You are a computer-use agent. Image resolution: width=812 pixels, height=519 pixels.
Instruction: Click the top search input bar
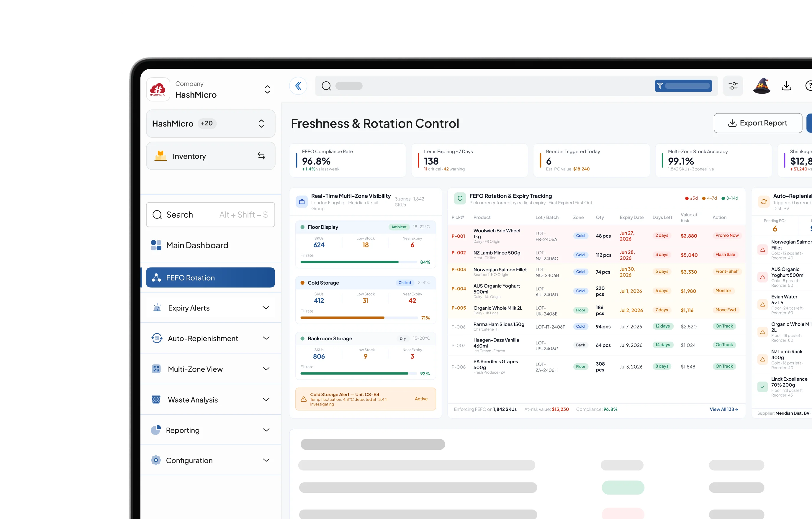pos(516,86)
